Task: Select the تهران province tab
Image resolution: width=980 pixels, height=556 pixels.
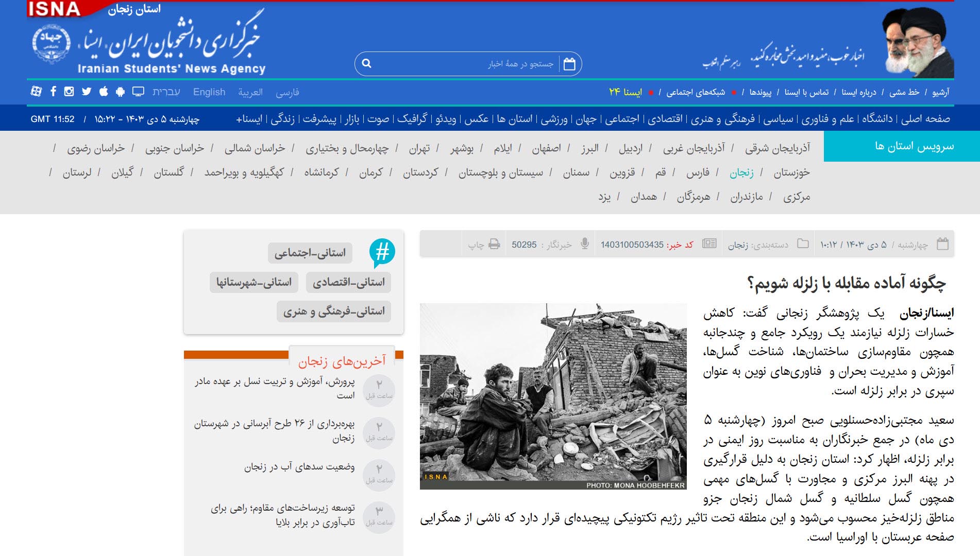Action: coord(419,149)
